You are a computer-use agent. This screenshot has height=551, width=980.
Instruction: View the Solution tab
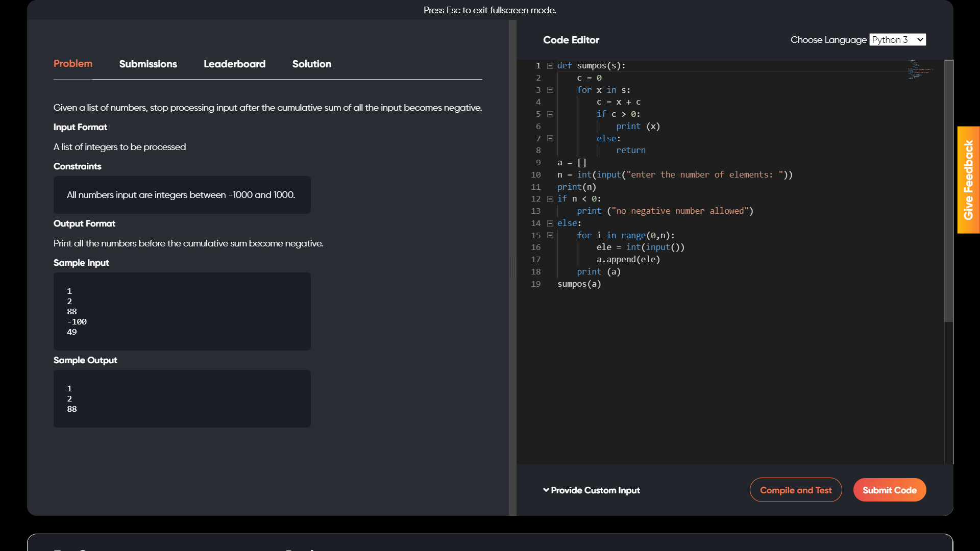point(311,64)
